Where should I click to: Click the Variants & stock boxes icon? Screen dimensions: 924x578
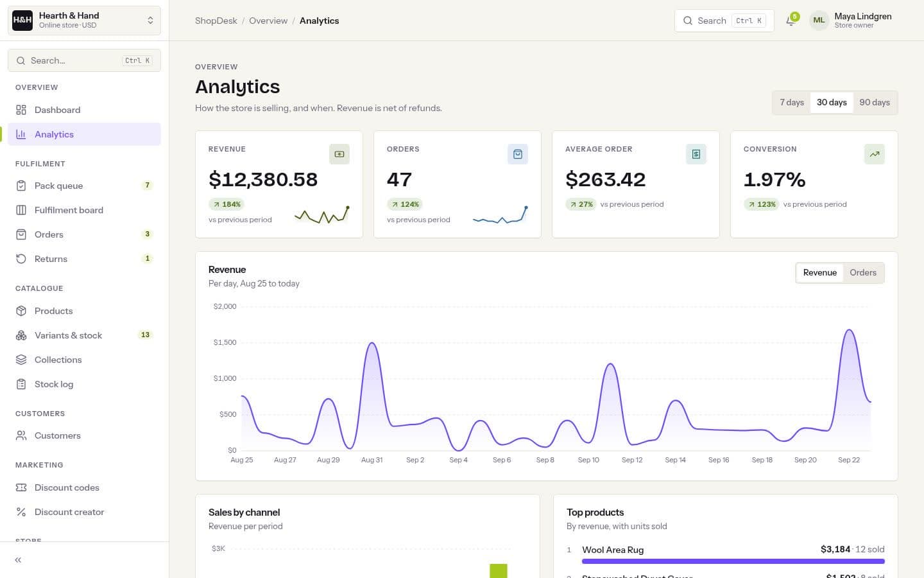(x=21, y=335)
